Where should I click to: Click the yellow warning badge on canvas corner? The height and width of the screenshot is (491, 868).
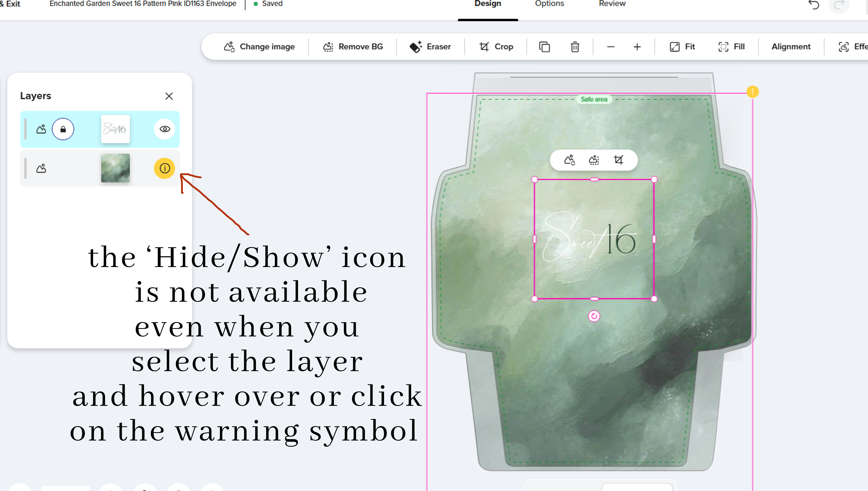point(753,92)
